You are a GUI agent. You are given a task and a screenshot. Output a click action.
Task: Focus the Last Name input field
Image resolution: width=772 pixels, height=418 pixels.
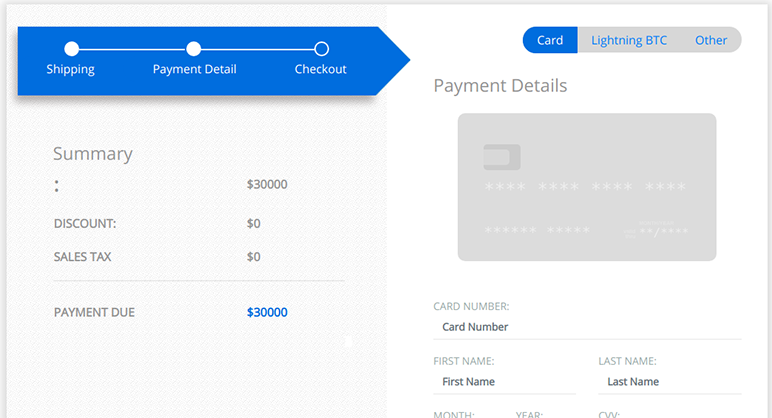(x=670, y=382)
